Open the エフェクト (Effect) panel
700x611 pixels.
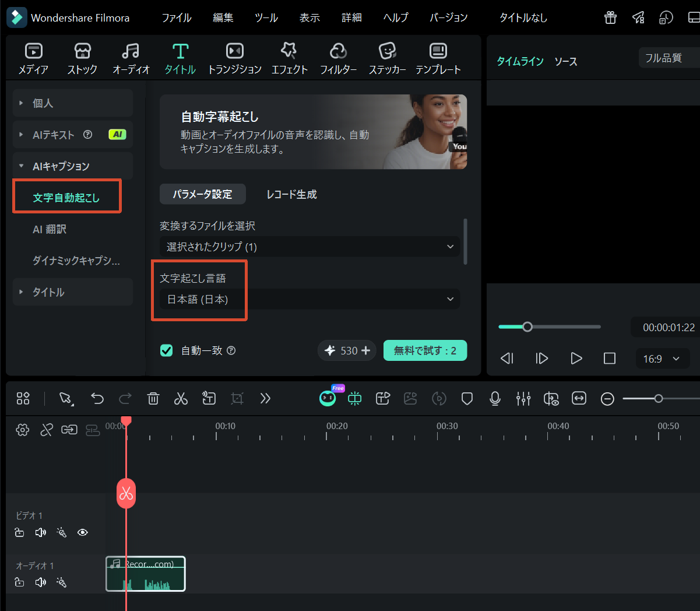coord(289,59)
